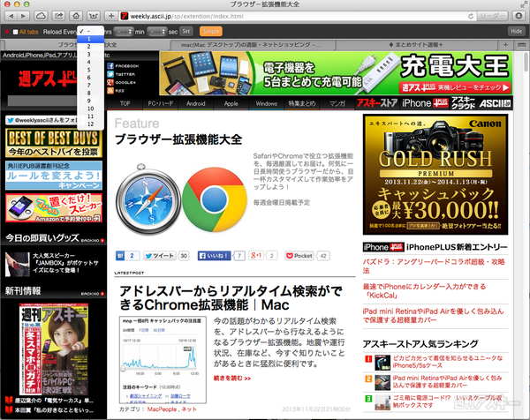Select 10 in the hours dropdown list
The image size is (530, 420).
click(90, 109)
